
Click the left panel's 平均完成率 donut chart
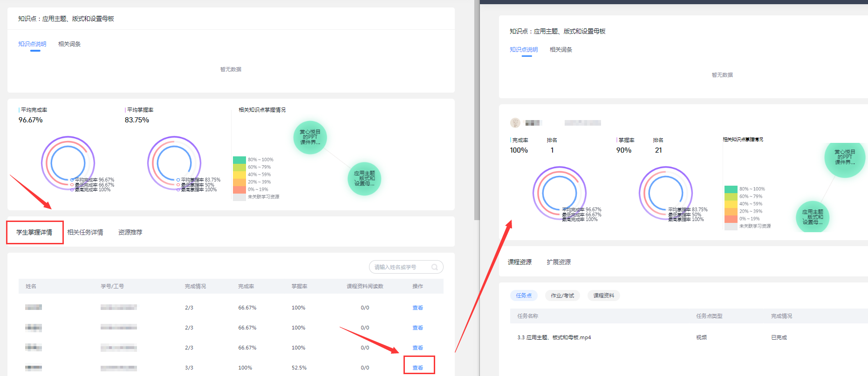68,163
